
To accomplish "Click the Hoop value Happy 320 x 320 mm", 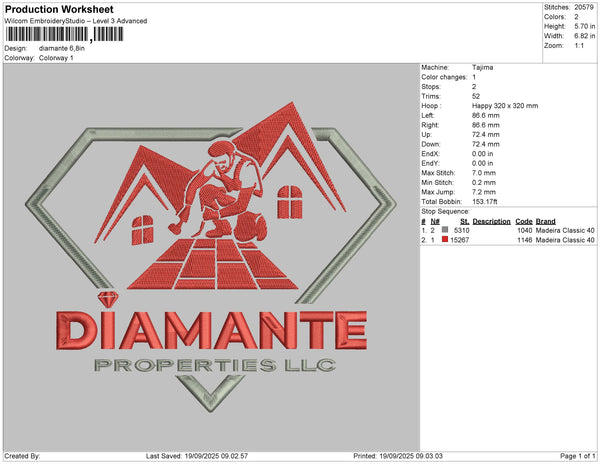I will click(x=505, y=105).
